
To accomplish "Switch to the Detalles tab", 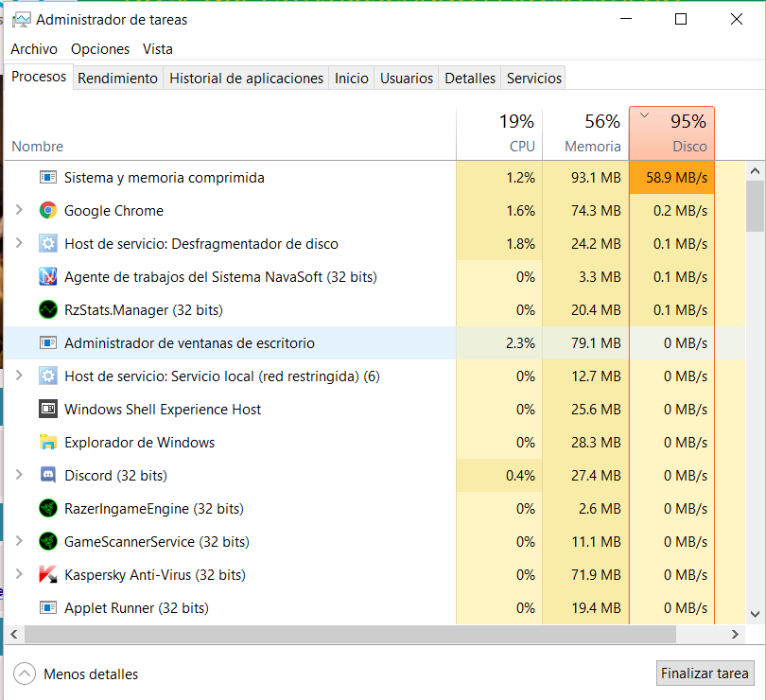I will [x=470, y=79].
